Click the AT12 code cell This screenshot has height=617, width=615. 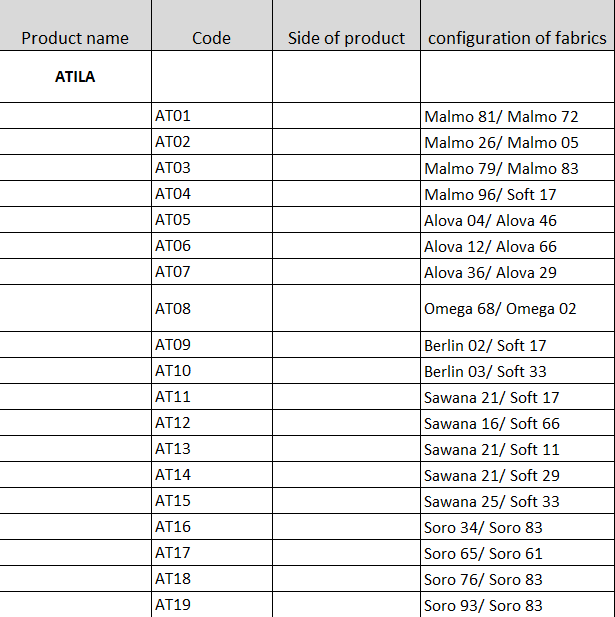tap(211, 423)
